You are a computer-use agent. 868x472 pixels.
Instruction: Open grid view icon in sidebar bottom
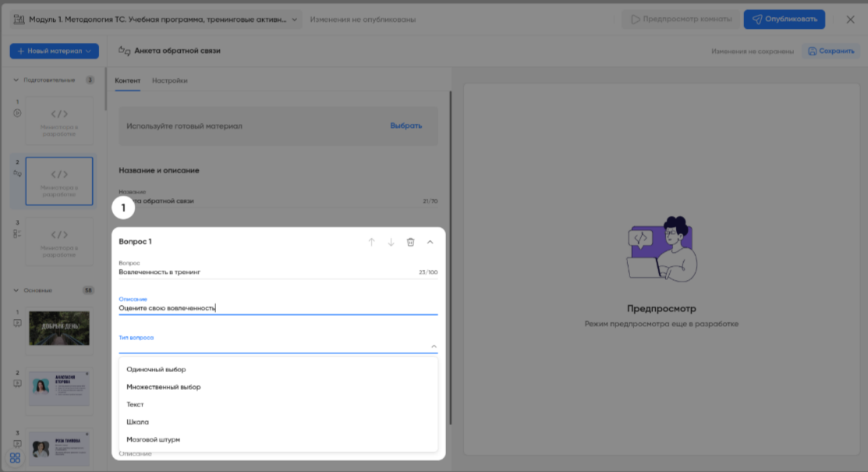15,458
